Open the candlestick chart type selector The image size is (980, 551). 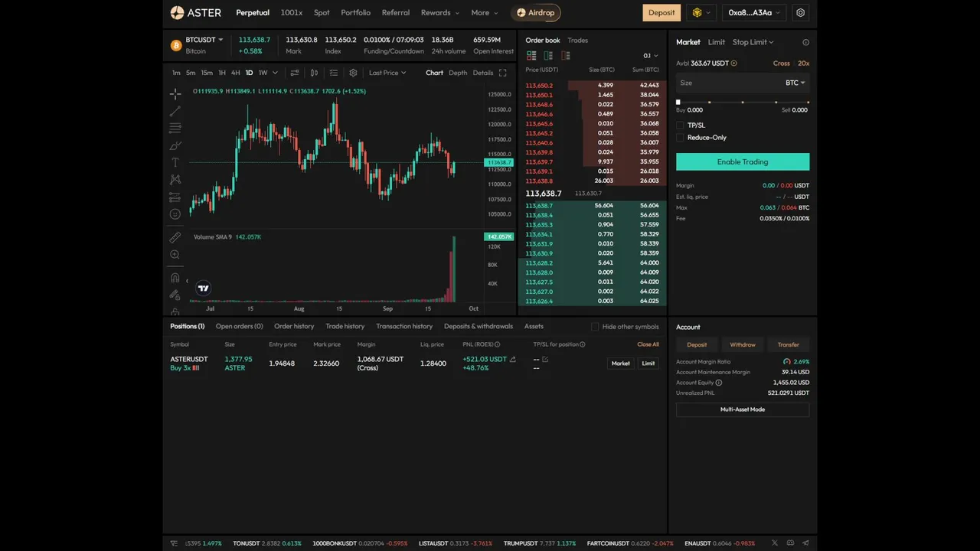click(x=314, y=73)
